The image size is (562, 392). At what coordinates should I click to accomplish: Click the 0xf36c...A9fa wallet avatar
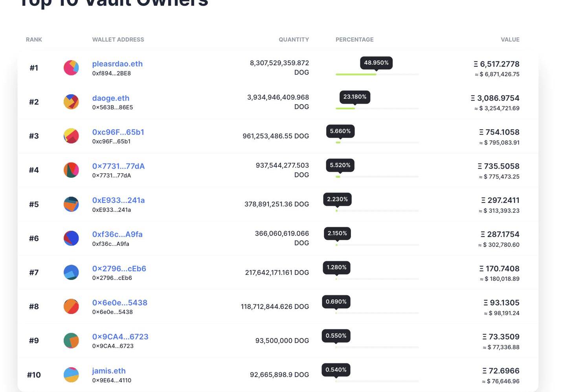tap(71, 238)
